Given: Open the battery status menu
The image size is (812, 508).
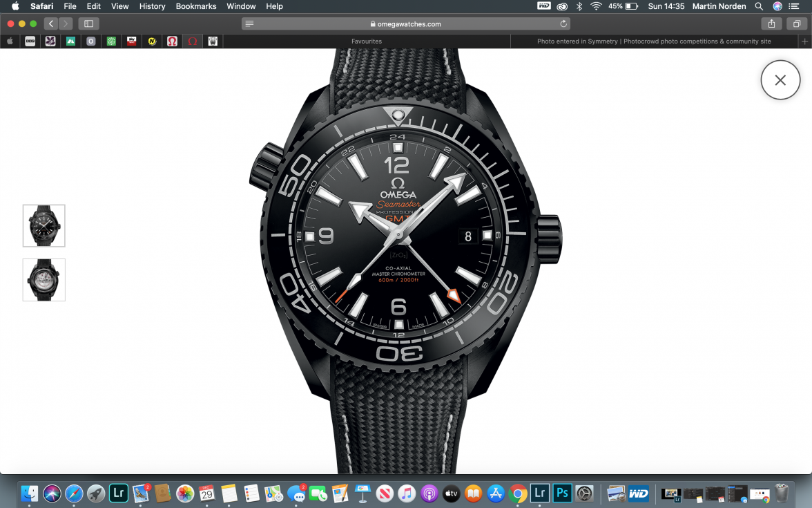Looking at the screenshot, I should click(x=623, y=6).
